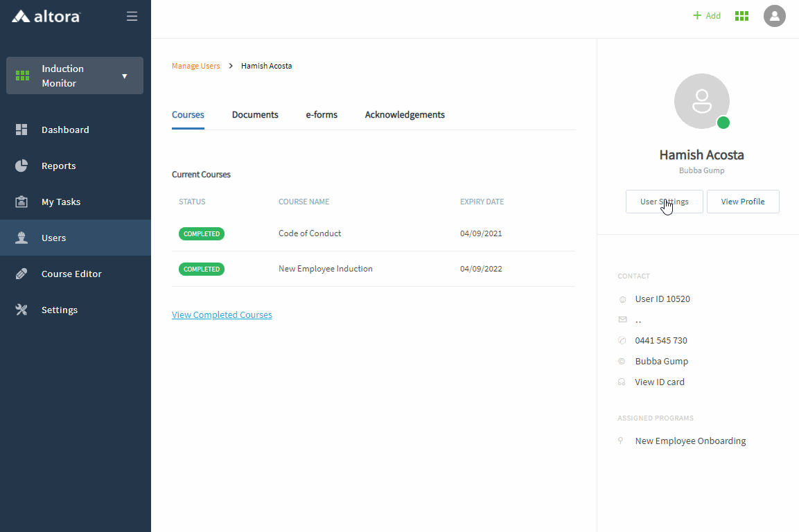Click the View Profile button
The height and width of the screenshot is (532, 799).
[x=743, y=202]
